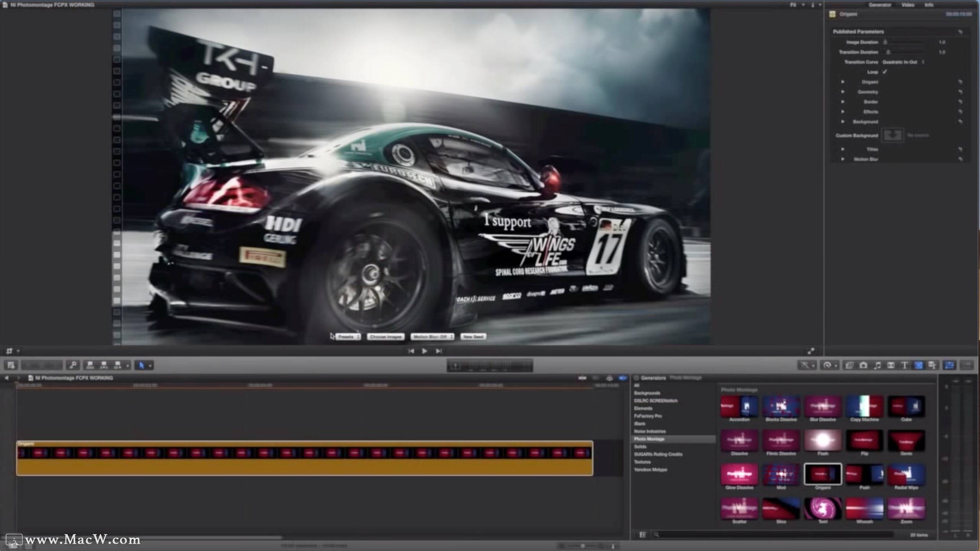Viewport: 980px width, 551px height.
Task: Click the connect clip edit button
Action: pos(90,365)
